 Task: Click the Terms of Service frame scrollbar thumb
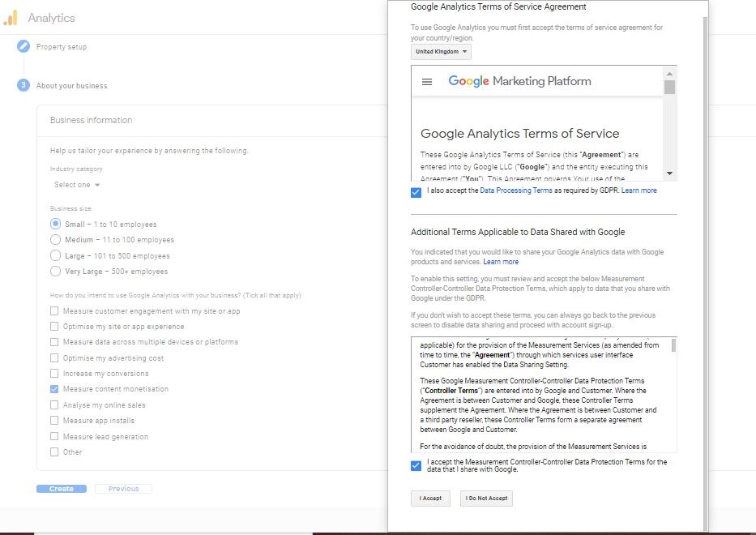[669, 88]
